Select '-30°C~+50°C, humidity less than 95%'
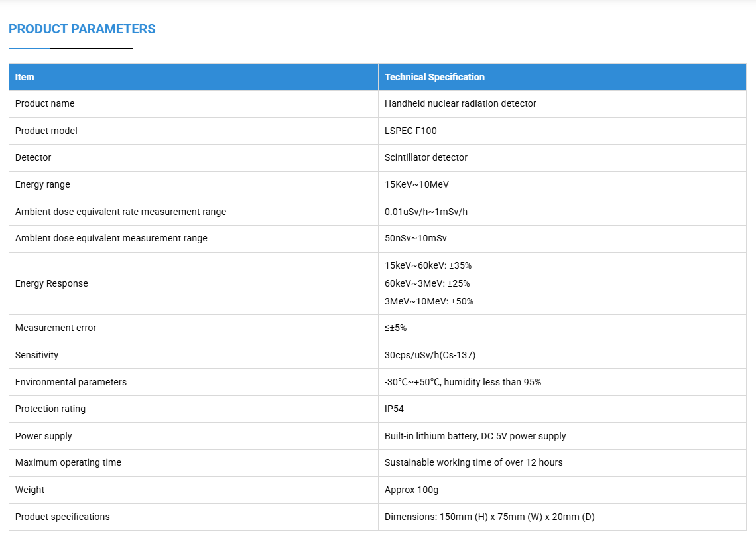This screenshot has height=540, width=756. tap(463, 382)
